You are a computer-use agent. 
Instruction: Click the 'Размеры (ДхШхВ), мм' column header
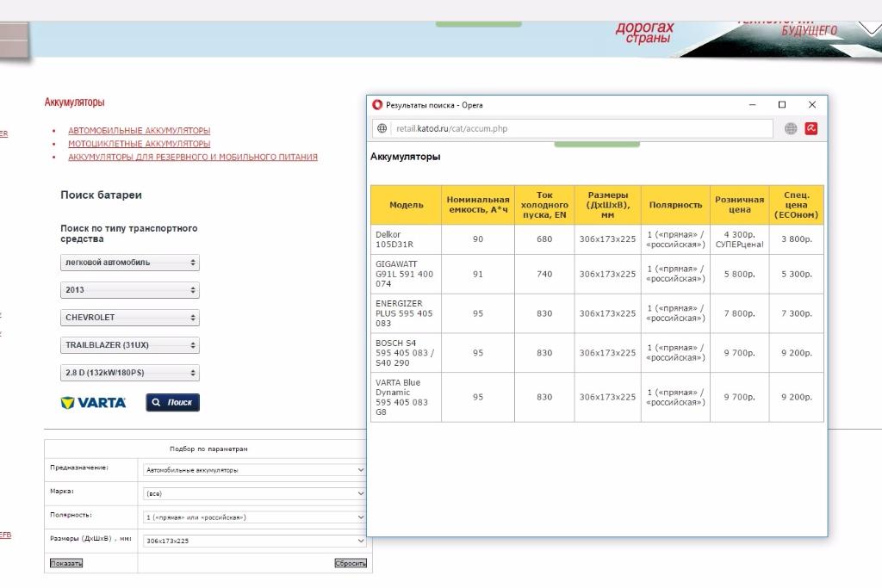[x=607, y=205]
